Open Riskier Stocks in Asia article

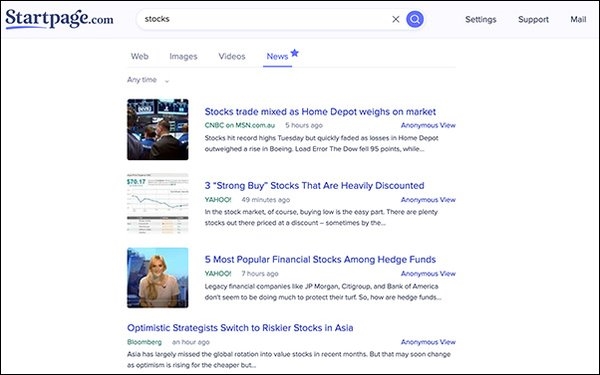tap(240, 328)
